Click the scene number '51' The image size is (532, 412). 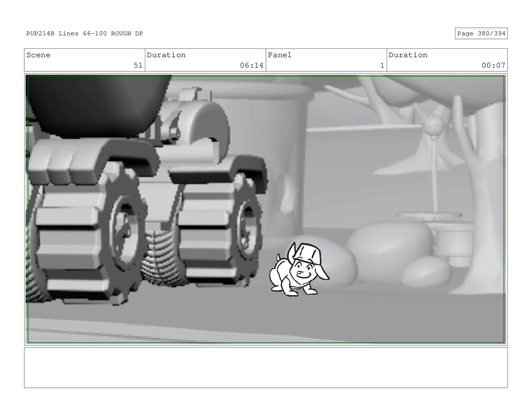pyautogui.click(x=138, y=65)
